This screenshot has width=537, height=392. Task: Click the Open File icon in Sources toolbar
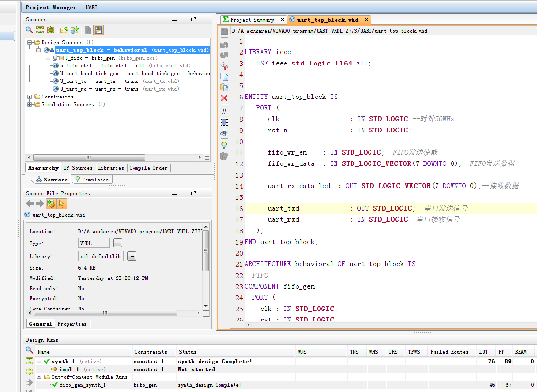[x=64, y=30]
